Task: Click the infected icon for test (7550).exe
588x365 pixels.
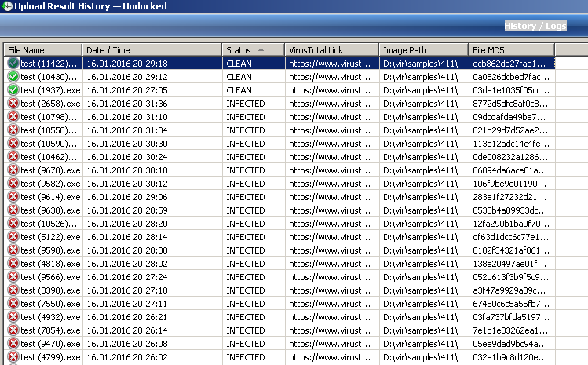Action: coord(13,304)
